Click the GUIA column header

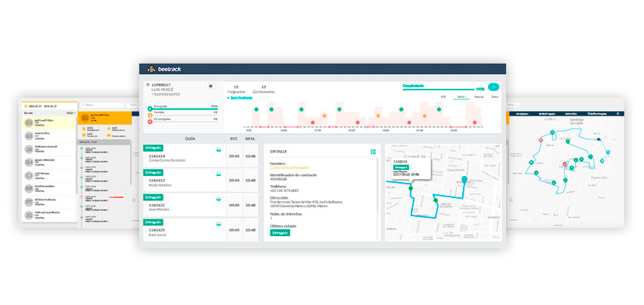191,139
